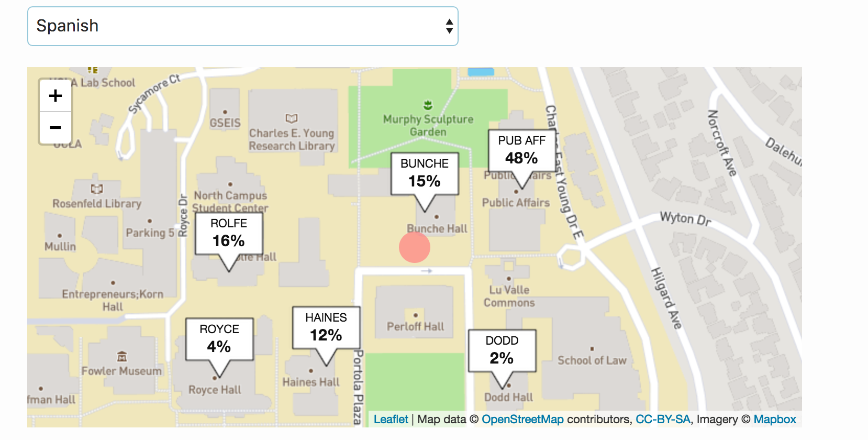Click the DODD 2% marker
Image resolution: width=868 pixels, height=440 pixels.
tap(502, 351)
